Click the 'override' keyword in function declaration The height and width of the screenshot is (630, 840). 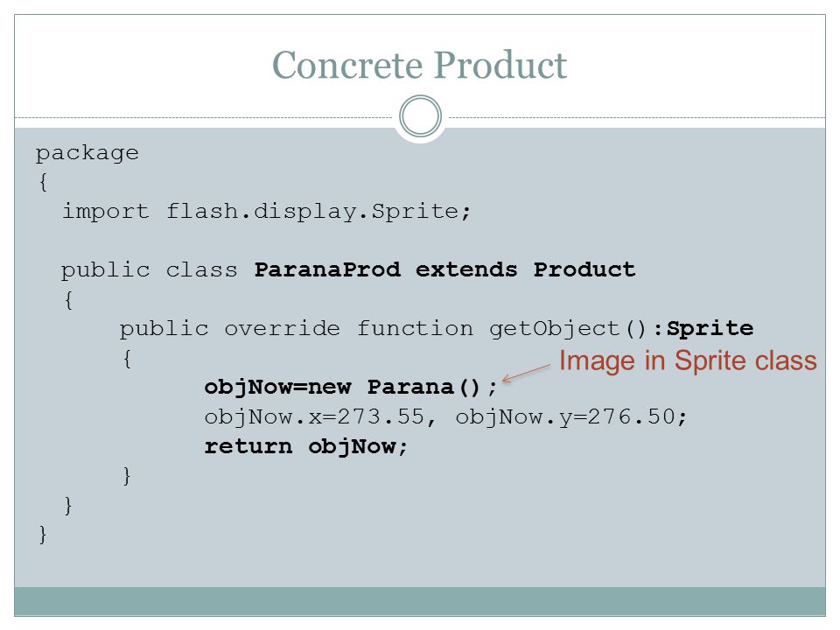pyautogui.click(x=282, y=328)
